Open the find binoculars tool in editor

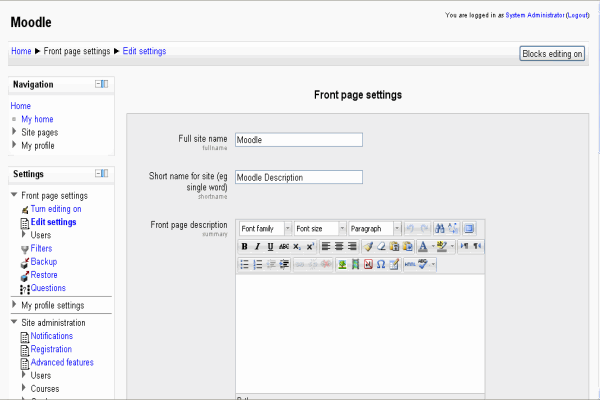[440, 228]
